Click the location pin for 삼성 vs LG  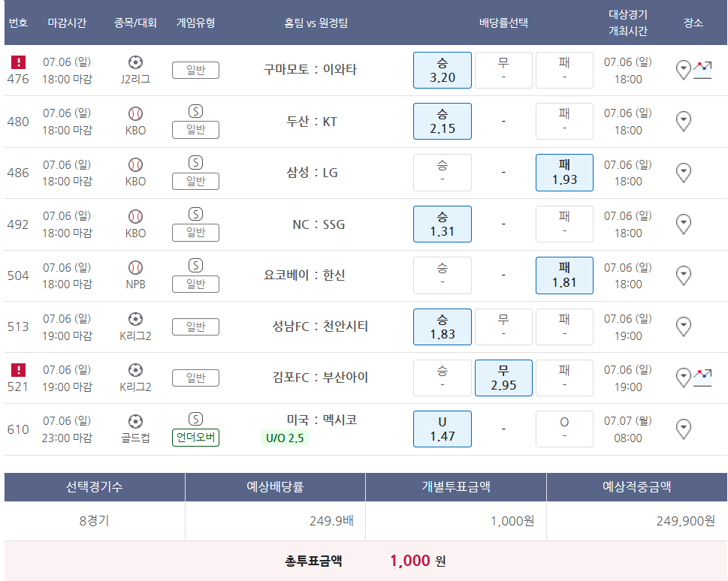point(683,173)
